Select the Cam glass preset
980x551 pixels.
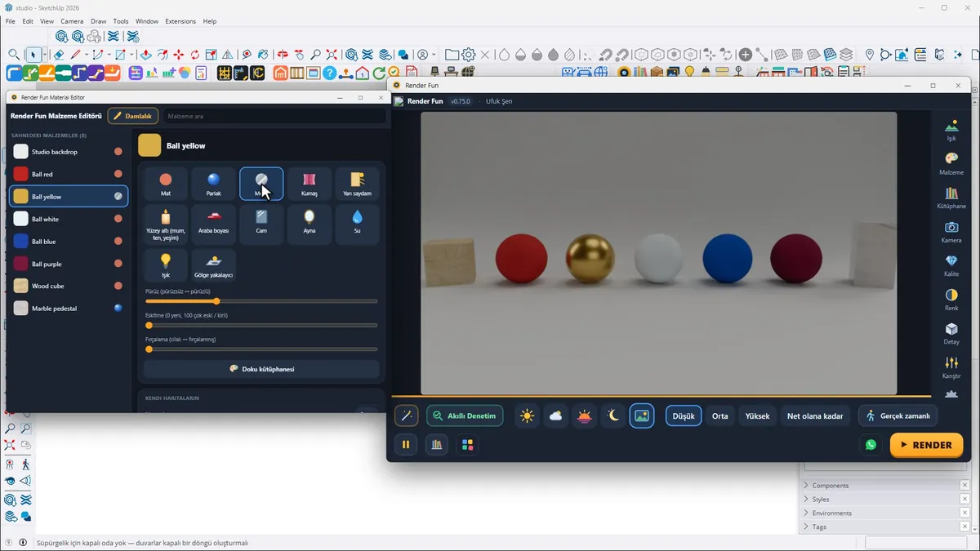pos(261,224)
